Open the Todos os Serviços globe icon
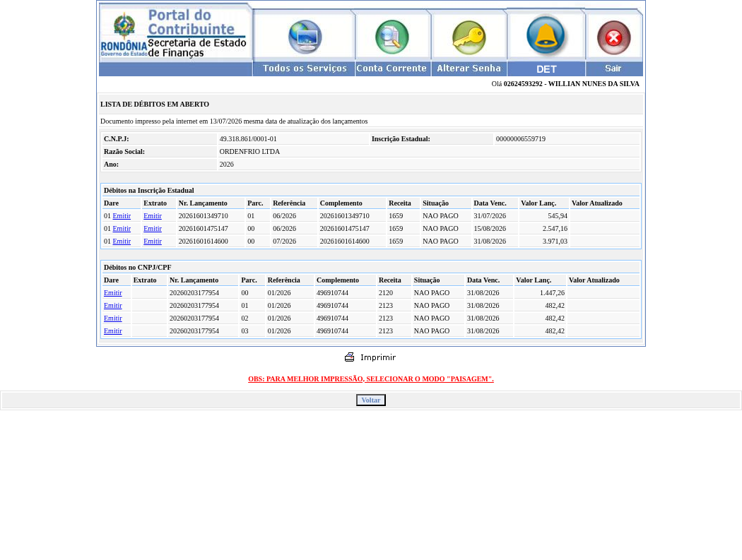The image size is (742, 560). pos(305,37)
